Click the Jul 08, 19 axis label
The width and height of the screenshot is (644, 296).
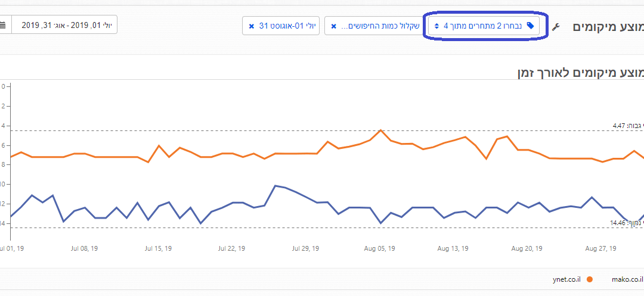tap(84, 248)
